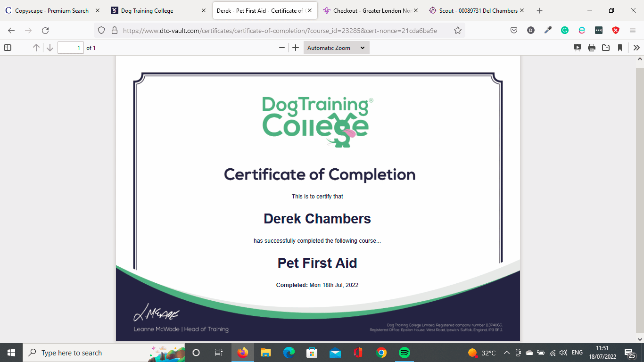The image size is (644, 362).
Task: Open Spotify from the taskbar
Action: click(x=405, y=353)
